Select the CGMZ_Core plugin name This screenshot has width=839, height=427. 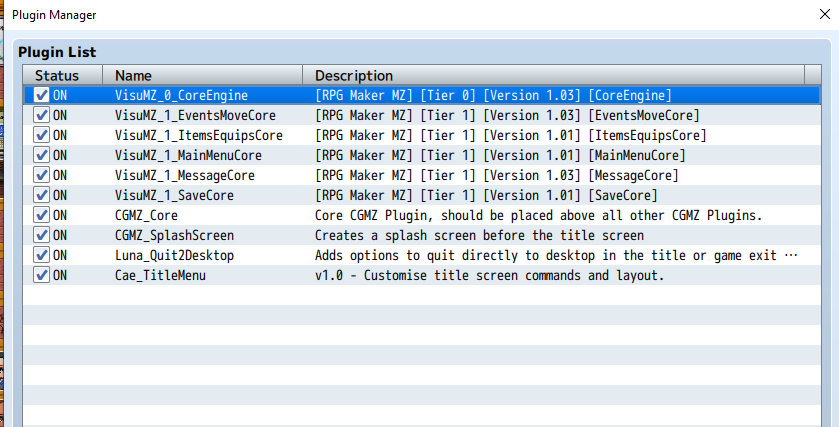point(146,216)
